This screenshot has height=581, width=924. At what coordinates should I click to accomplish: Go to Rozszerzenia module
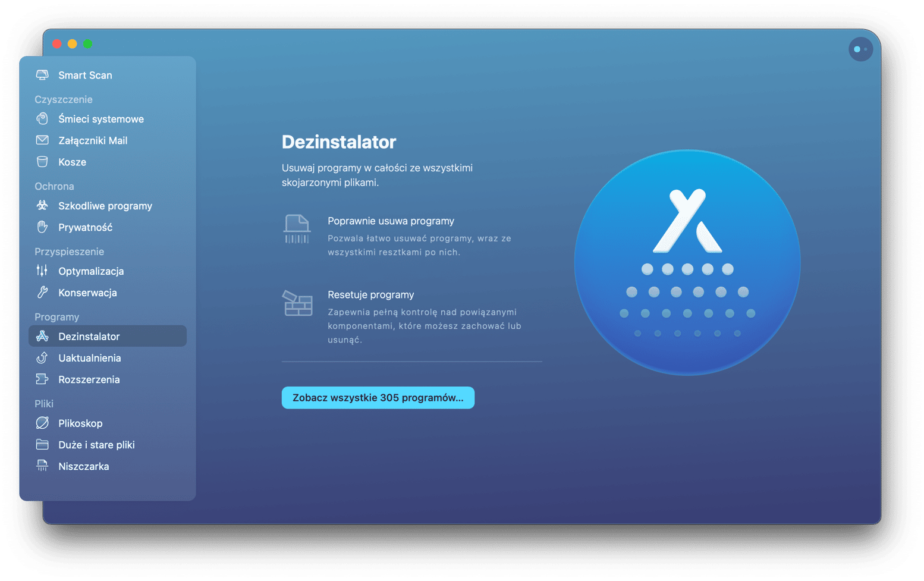[108, 379]
